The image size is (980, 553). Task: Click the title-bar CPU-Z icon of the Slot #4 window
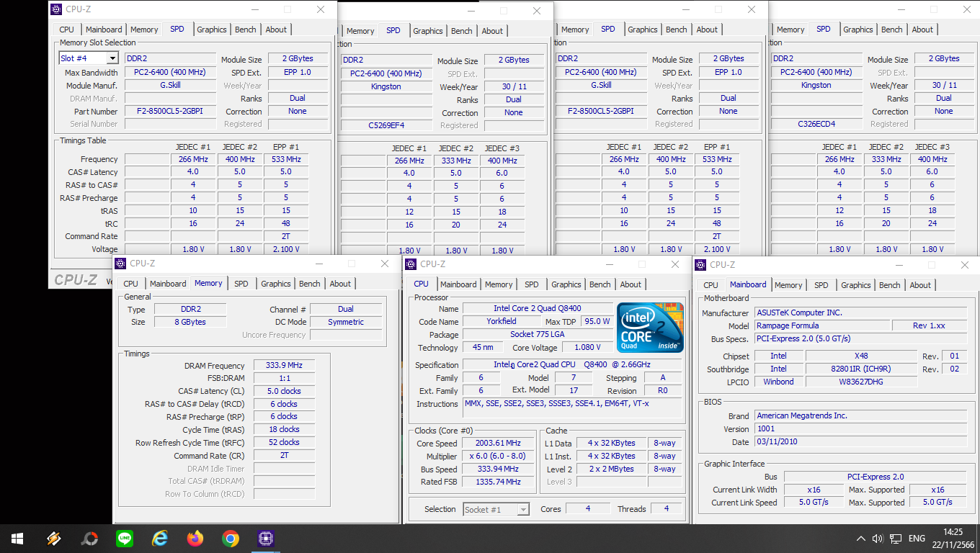[x=56, y=10]
